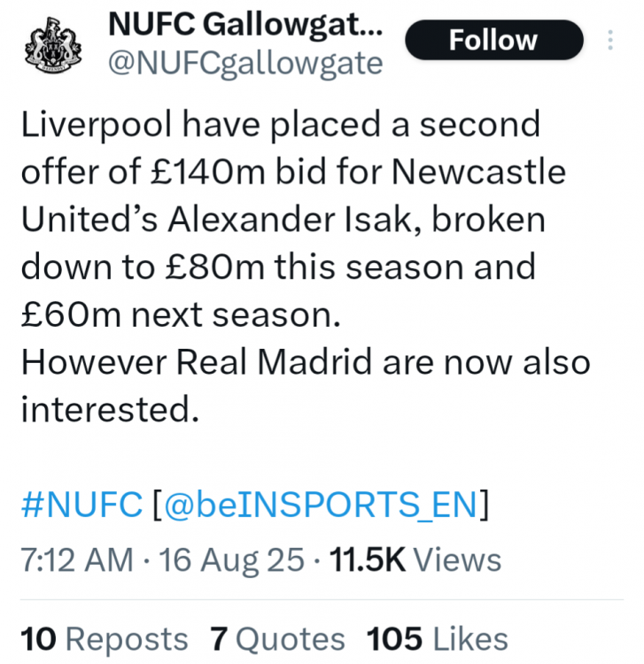The height and width of the screenshot is (664, 644).
Task: Follow the NUFC Gallowgate account
Action: tap(493, 40)
